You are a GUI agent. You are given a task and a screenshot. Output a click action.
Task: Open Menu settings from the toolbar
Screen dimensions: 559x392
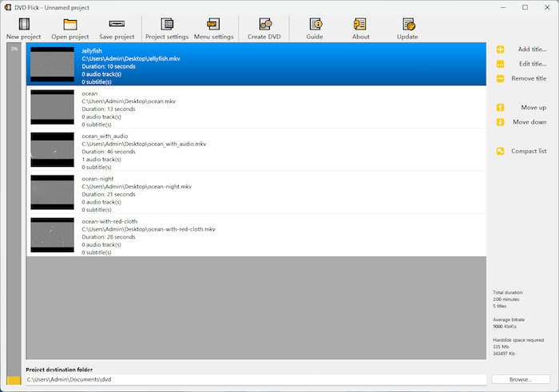pos(213,26)
